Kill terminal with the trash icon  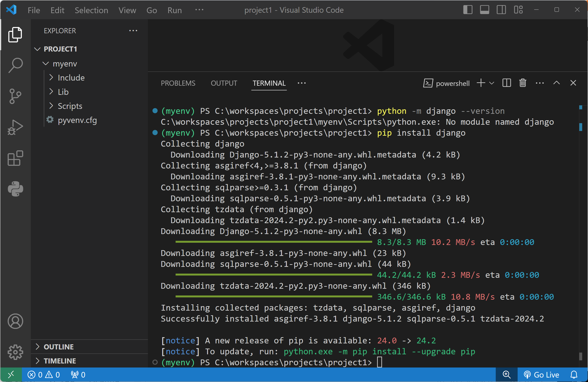523,83
